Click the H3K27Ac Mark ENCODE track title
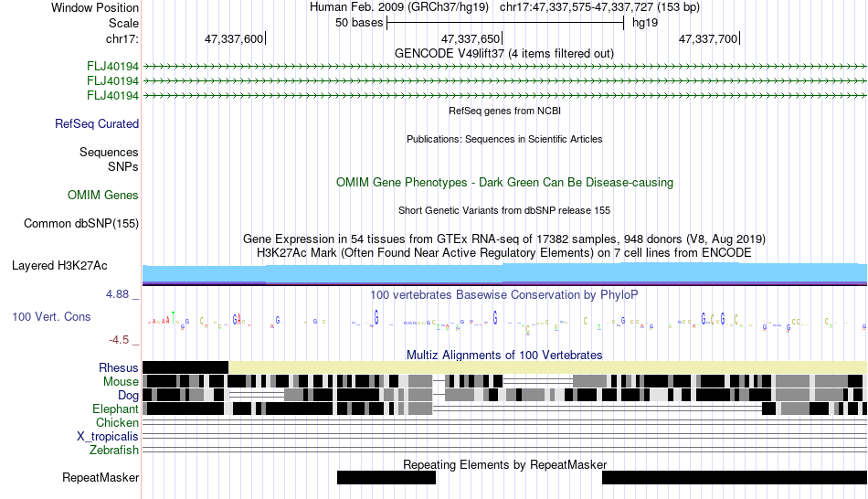 [x=504, y=252]
